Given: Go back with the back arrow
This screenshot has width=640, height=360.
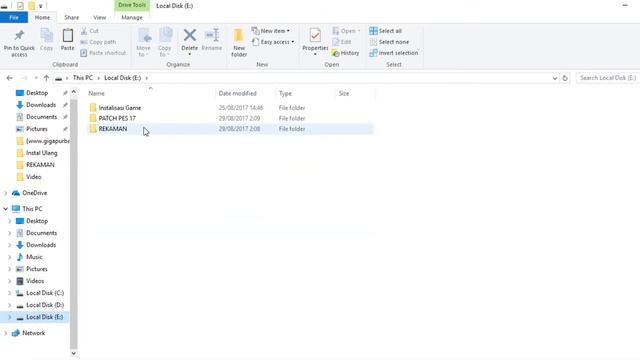Looking at the screenshot, I should [9, 78].
